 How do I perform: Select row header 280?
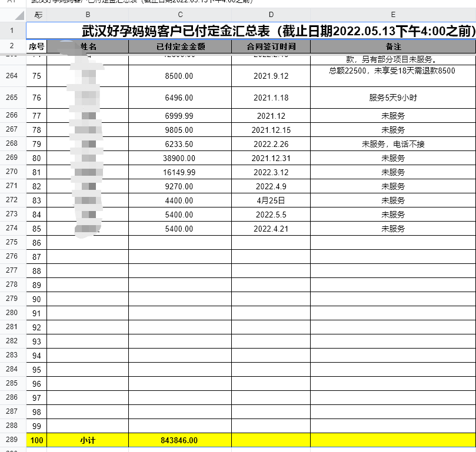coord(12,313)
